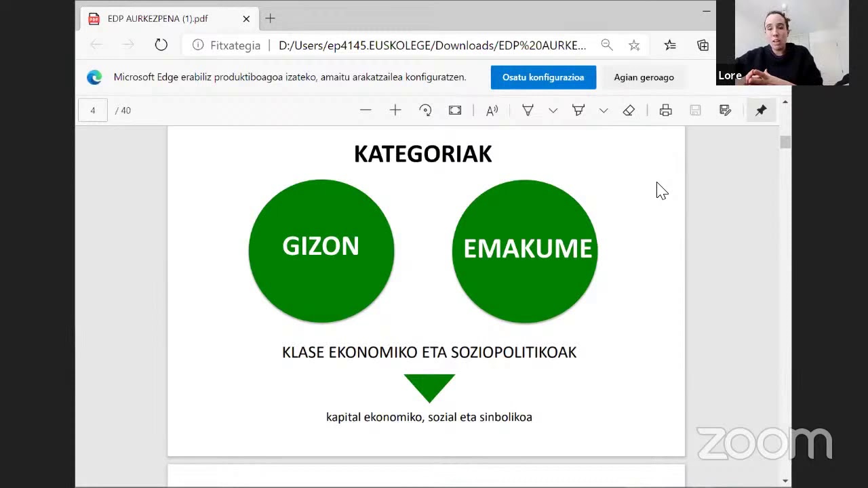Zoom out with the minus icon
The height and width of the screenshot is (488, 868).
366,110
